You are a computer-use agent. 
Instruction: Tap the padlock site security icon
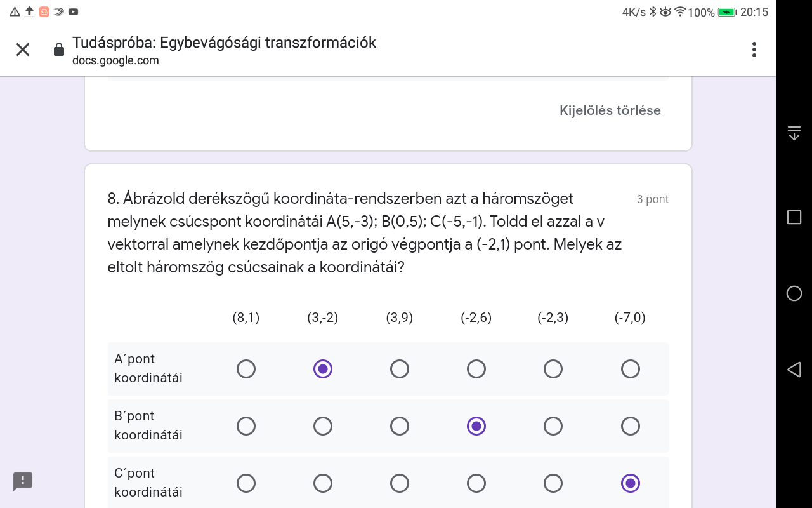pyautogui.click(x=58, y=50)
